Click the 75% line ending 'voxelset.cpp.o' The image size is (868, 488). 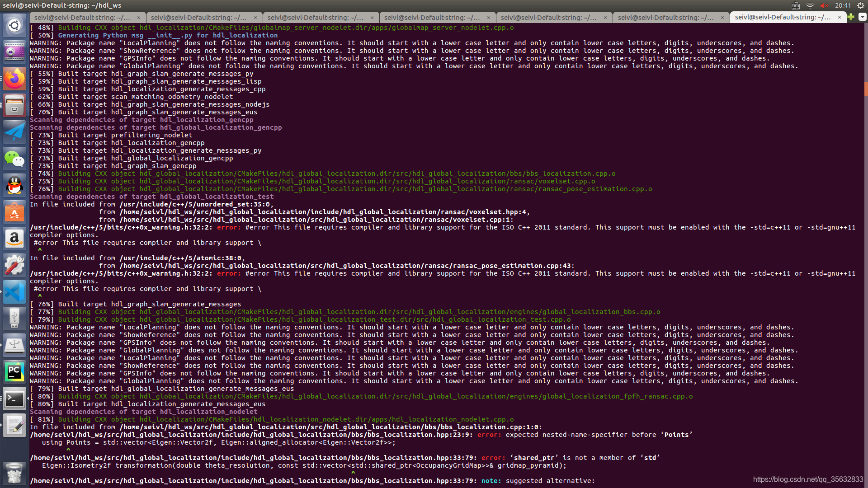(x=312, y=181)
